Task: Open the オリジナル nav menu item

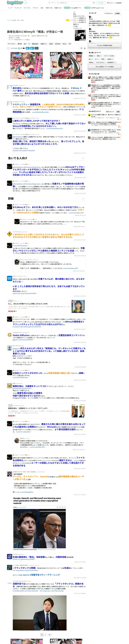Action: (27, 8)
